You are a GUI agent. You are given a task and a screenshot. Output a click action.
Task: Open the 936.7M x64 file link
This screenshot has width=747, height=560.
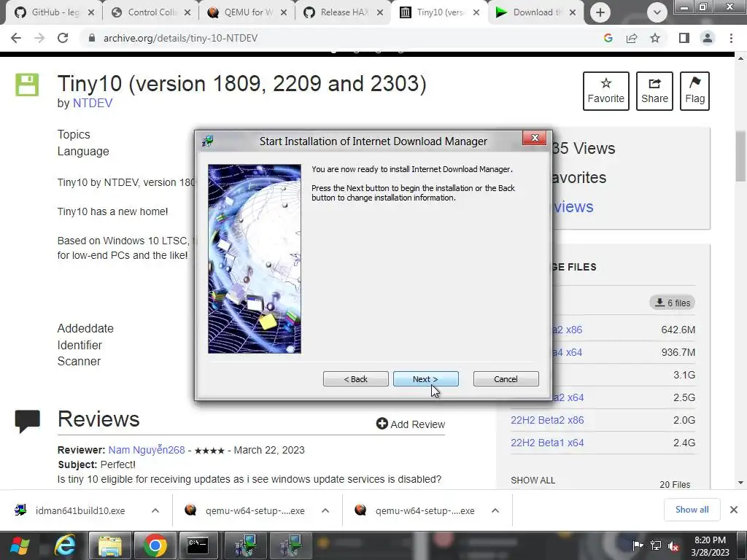[567, 352]
